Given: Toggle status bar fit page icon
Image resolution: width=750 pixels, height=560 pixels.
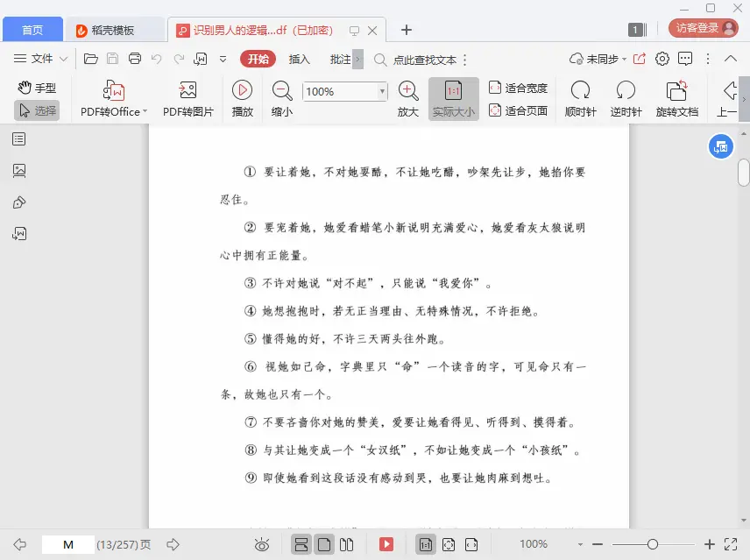Looking at the screenshot, I should click(x=449, y=544).
